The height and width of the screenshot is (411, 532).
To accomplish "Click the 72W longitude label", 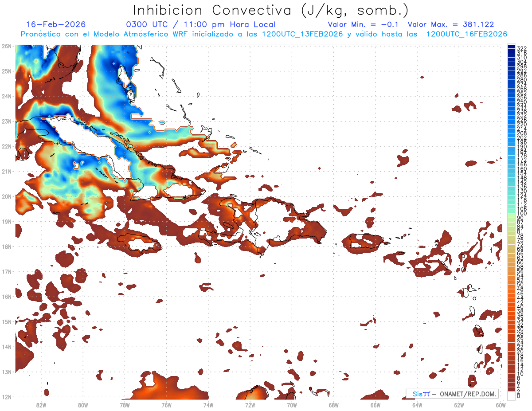I will tap(250, 405).
